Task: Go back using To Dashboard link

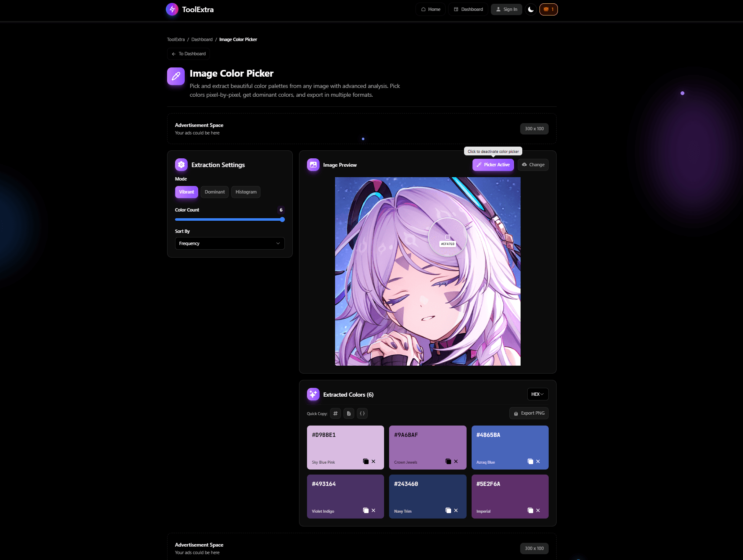Action: tap(188, 54)
